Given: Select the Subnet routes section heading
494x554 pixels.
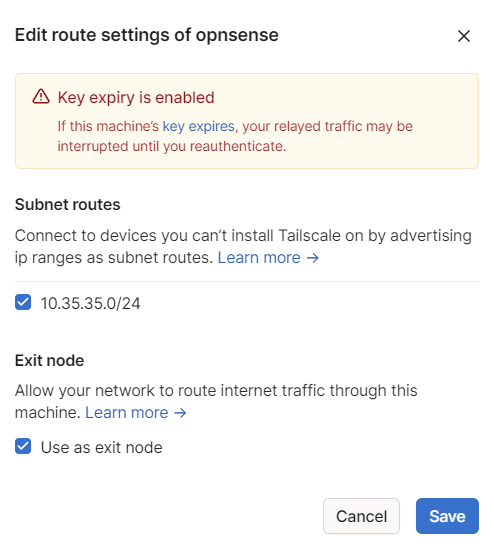Looking at the screenshot, I should point(67,205).
